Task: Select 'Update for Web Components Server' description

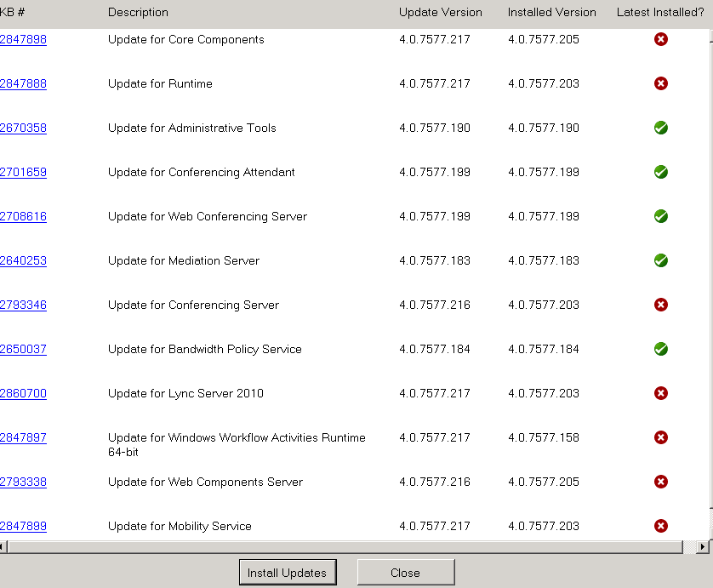Action: (x=205, y=482)
